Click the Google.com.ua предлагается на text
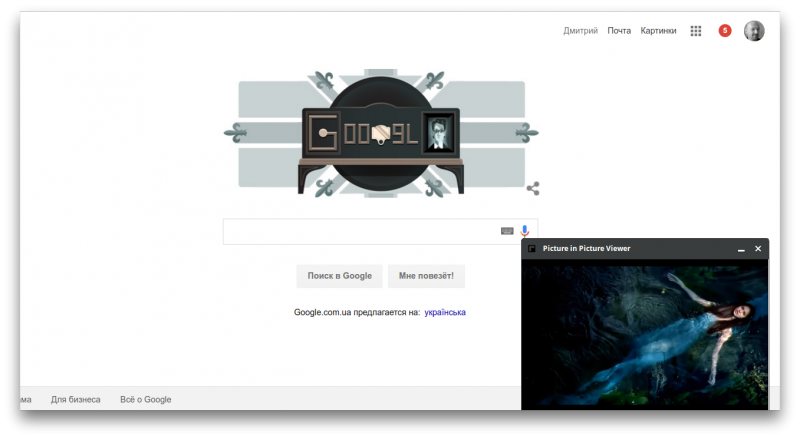This screenshot has width=800, height=439. coord(357,312)
